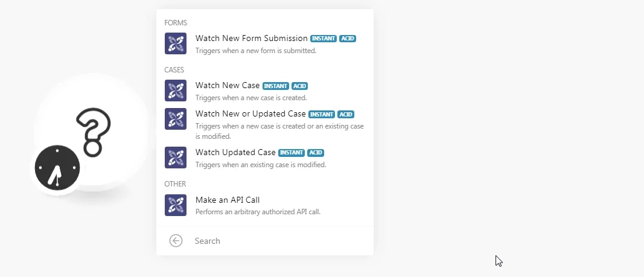Viewport: 644px width, 277px height.
Task: Click the icon next to Watch Updated Case
Action: click(x=176, y=158)
